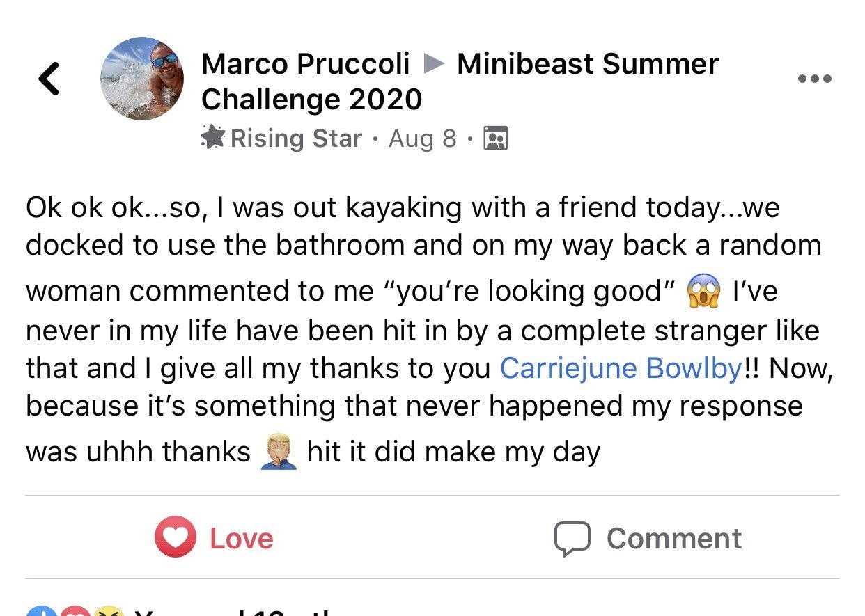Click the group audience icon after date
Image resolution: width=865 pixels, height=616 pixels.
pyautogui.click(x=495, y=139)
